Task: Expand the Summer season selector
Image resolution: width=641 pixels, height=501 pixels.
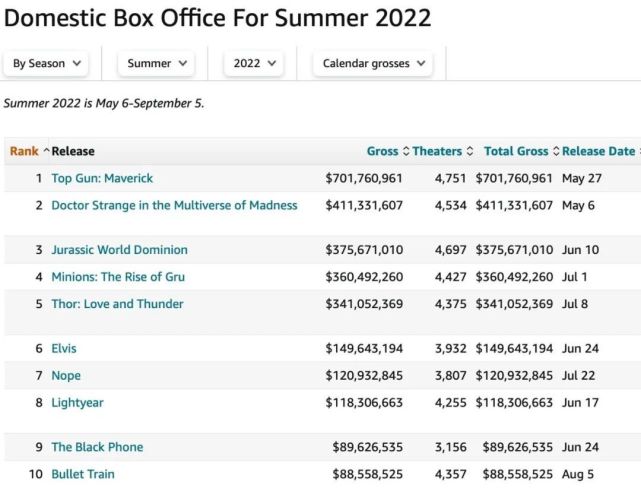Action: (x=158, y=63)
